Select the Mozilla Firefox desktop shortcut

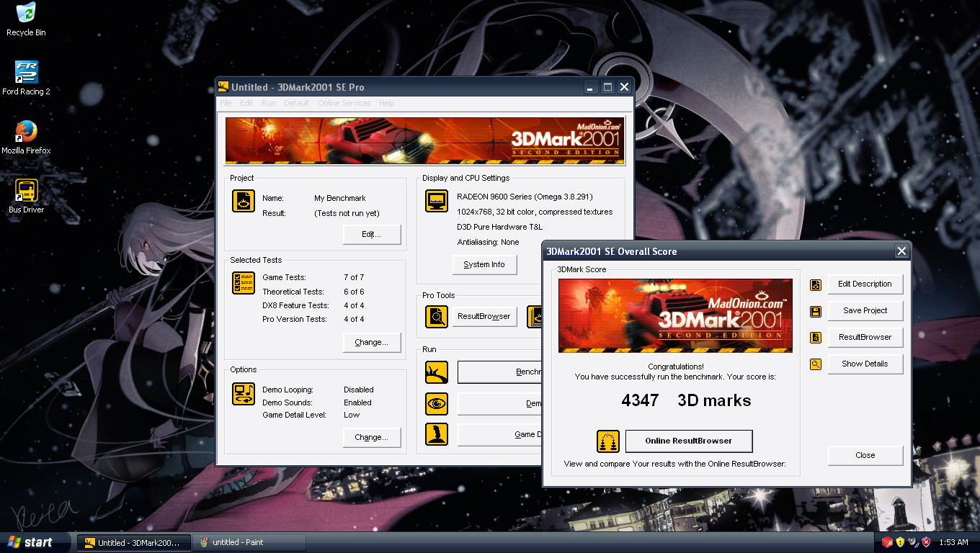pyautogui.click(x=26, y=137)
